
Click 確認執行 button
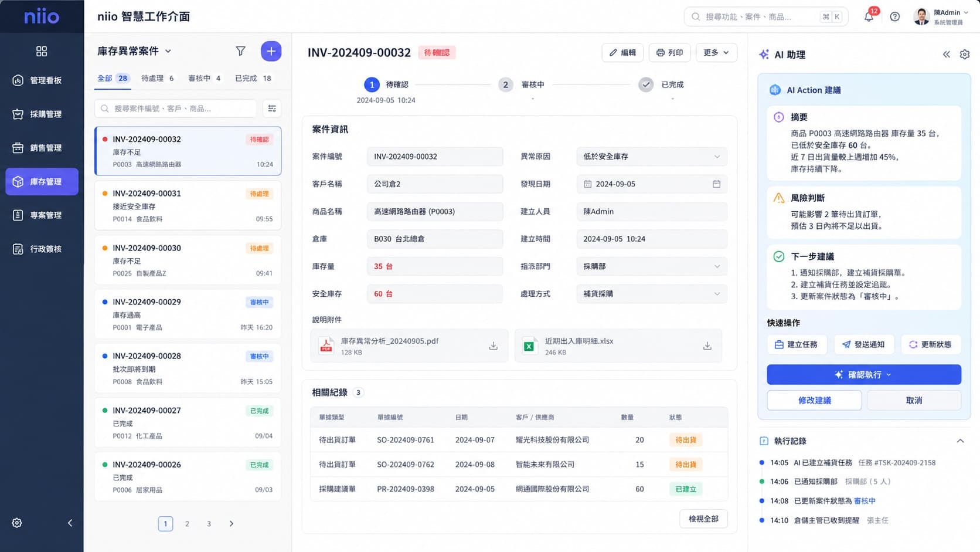pos(864,375)
